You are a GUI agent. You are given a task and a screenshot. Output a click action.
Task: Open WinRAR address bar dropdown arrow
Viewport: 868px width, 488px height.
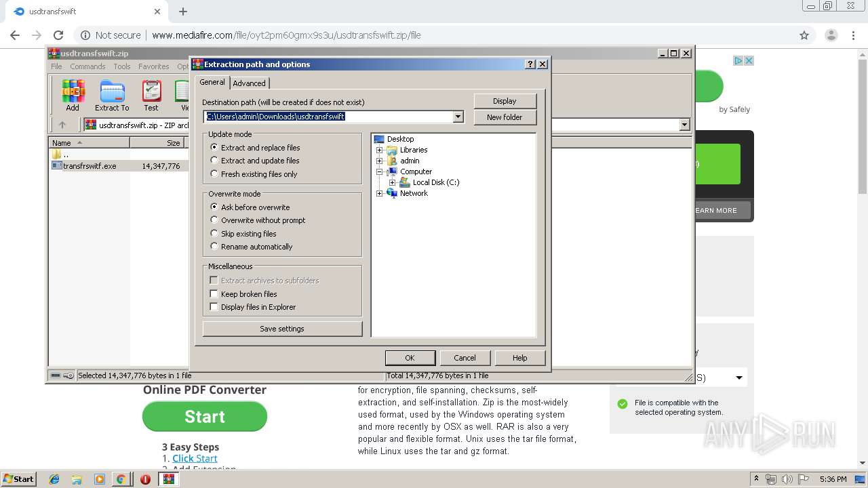click(x=684, y=125)
